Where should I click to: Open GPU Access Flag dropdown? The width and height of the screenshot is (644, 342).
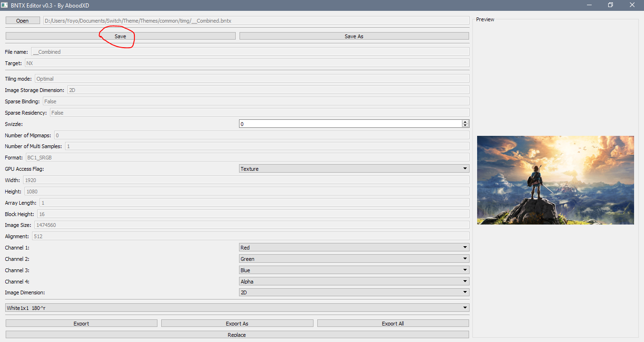[x=354, y=168]
